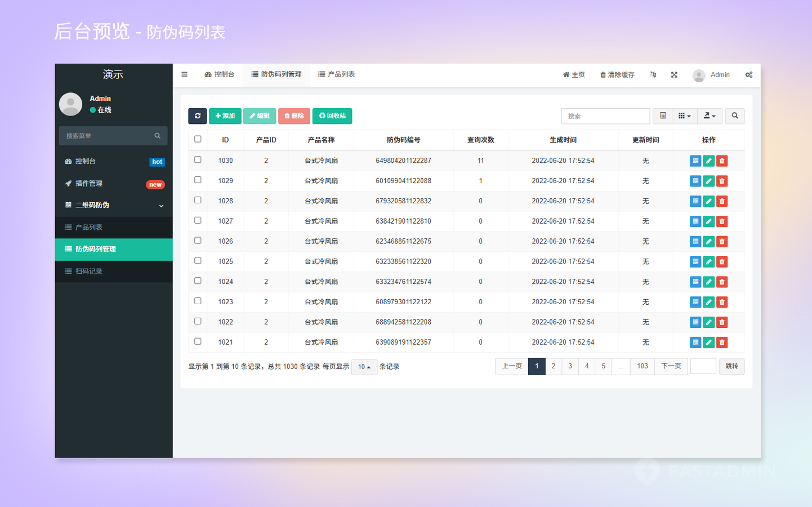Tick the checkbox for row ID 1021

coord(198,341)
